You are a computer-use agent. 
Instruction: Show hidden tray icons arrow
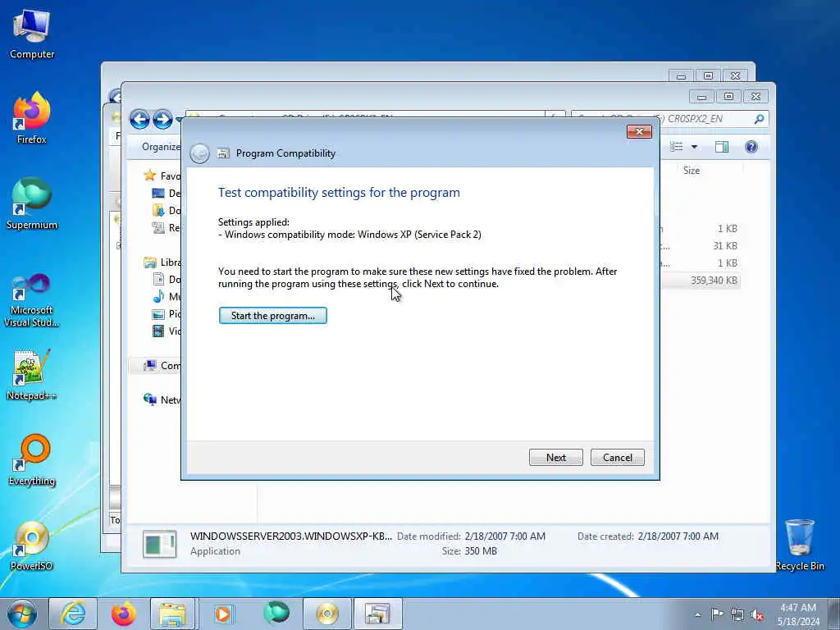(x=697, y=614)
